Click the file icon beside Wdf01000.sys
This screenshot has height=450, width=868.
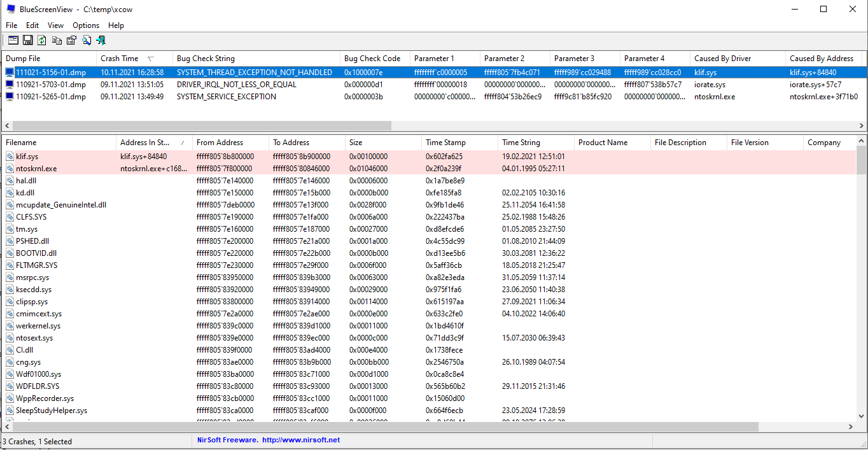coord(10,374)
